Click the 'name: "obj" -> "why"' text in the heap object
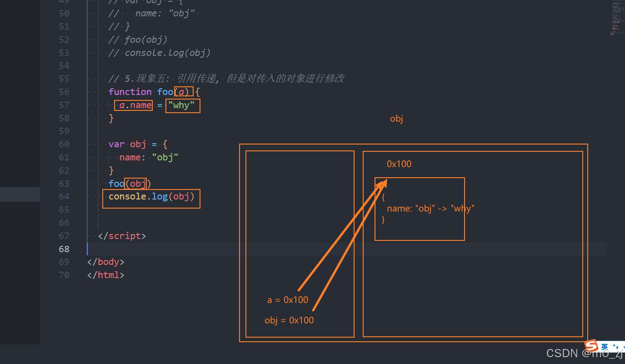The image size is (625, 364). 430,208
